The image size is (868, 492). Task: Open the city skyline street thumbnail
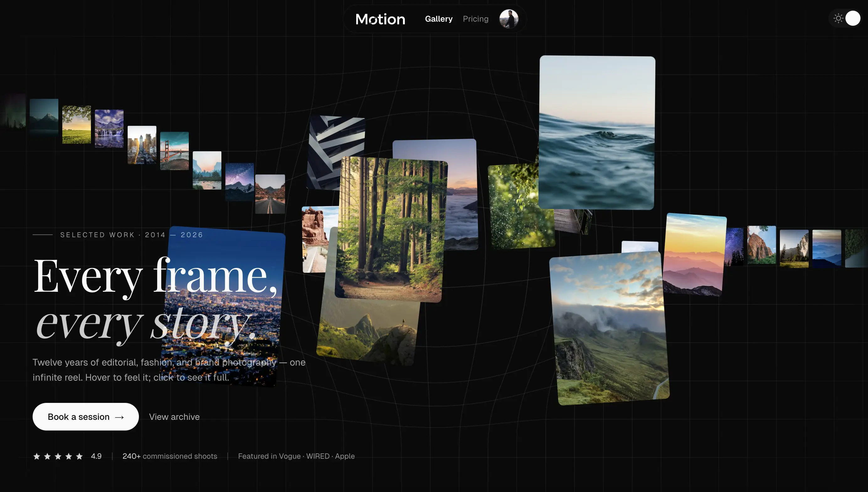point(142,145)
